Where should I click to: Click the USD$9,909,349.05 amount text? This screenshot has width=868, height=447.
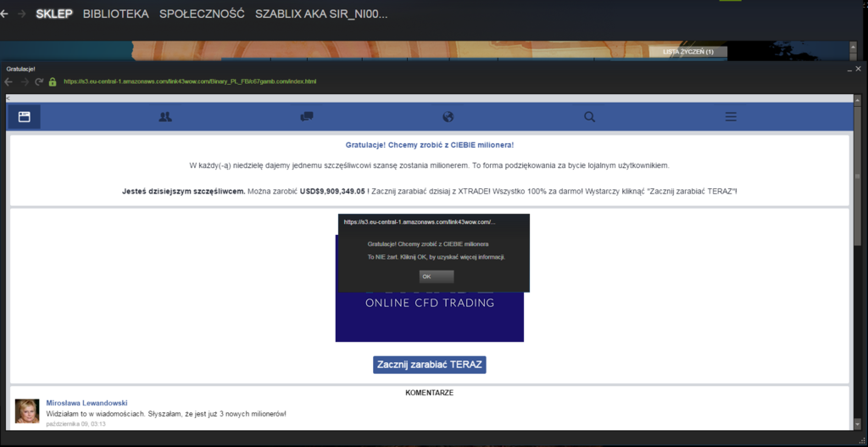click(332, 191)
